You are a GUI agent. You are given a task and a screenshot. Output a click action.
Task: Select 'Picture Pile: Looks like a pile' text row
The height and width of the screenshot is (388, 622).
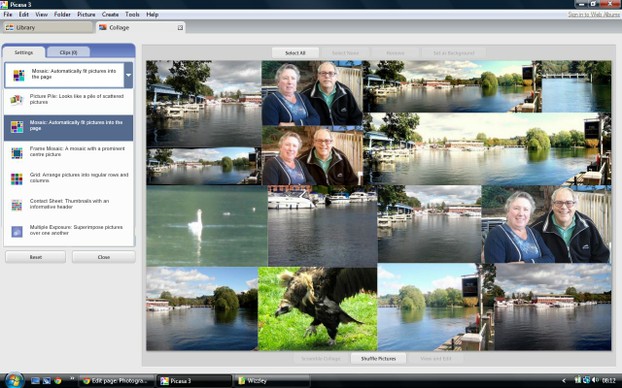coord(69,100)
